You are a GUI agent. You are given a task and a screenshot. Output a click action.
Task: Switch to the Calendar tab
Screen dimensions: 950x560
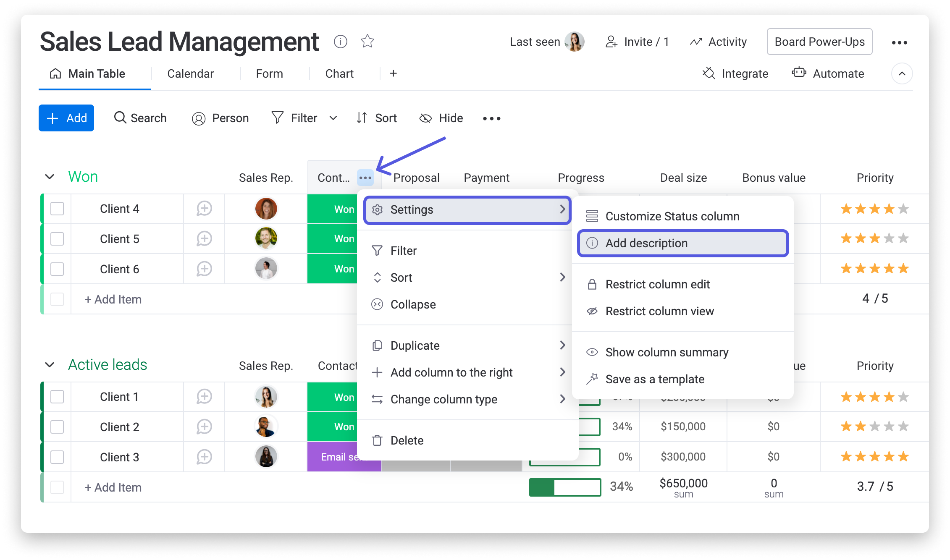coord(190,73)
